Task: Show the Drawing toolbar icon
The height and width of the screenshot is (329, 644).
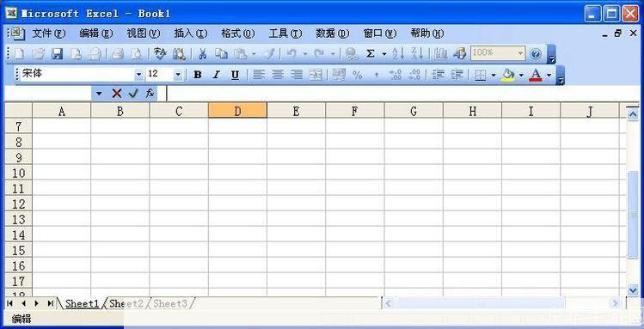Action: 460,54
